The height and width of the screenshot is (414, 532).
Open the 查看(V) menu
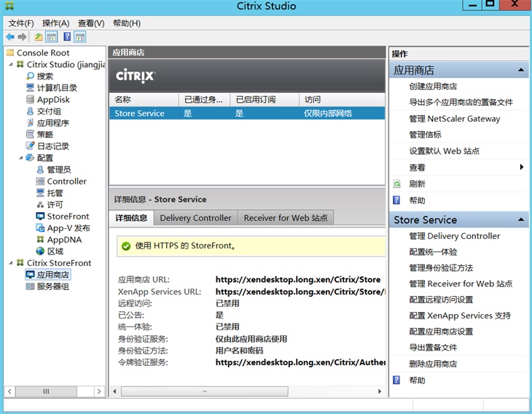click(91, 23)
